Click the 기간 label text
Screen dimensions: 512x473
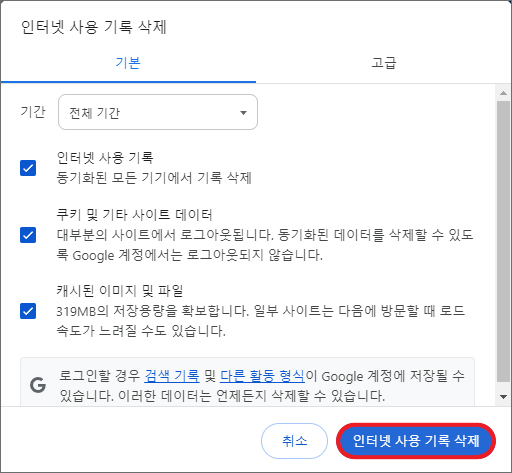point(33,112)
